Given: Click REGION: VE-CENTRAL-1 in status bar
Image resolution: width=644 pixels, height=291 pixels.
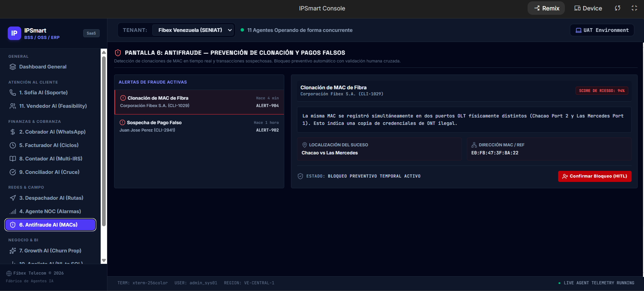Looking at the screenshot, I should 249,283.
